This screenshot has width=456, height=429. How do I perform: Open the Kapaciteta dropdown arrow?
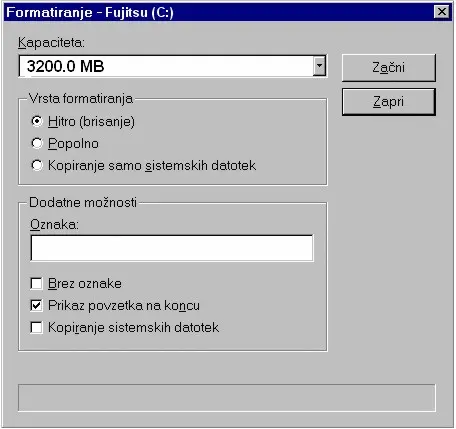coord(319,66)
